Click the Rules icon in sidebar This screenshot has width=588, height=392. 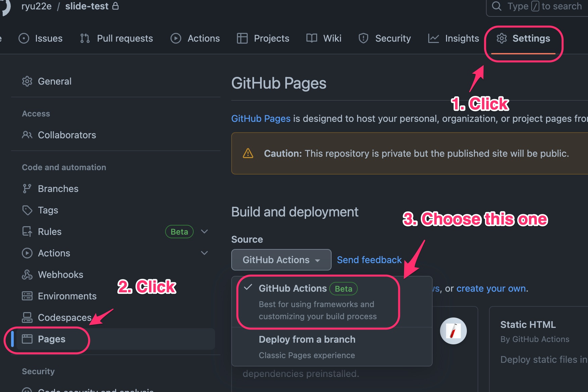pos(27,232)
